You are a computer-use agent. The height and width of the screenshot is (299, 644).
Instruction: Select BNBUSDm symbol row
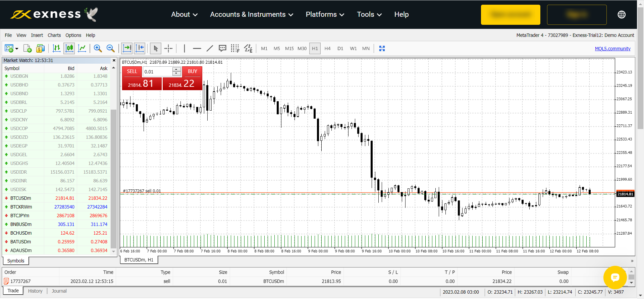click(x=56, y=224)
